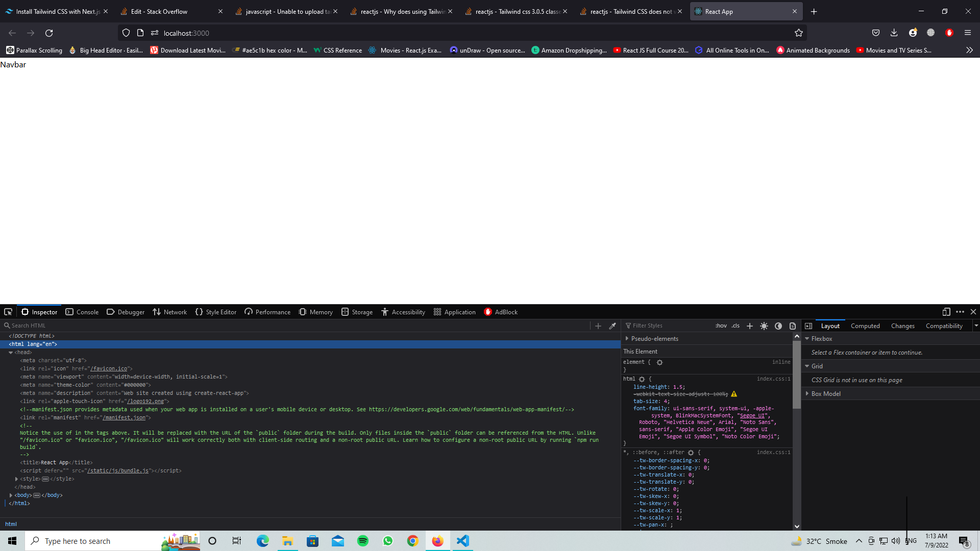Open /favicon.ico link in markup
Screen dimensions: 980x551
[x=109, y=368]
